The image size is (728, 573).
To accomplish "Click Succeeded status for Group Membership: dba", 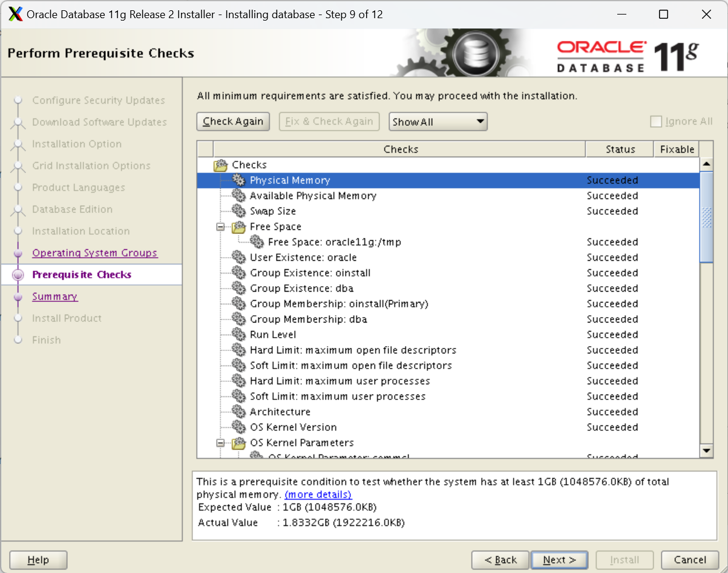I will tap(612, 319).
